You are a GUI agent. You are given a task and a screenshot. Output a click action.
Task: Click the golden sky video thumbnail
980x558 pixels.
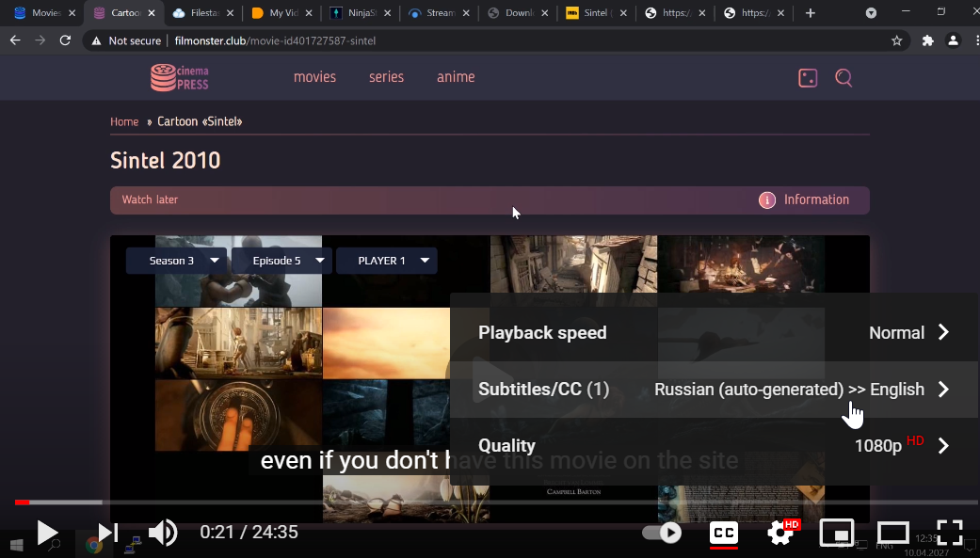(x=386, y=343)
